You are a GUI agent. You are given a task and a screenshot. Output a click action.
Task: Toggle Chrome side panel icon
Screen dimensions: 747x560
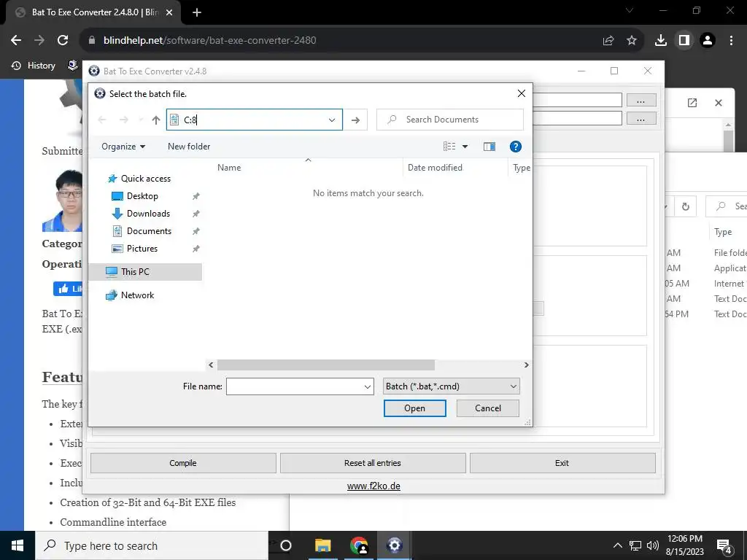(x=684, y=41)
